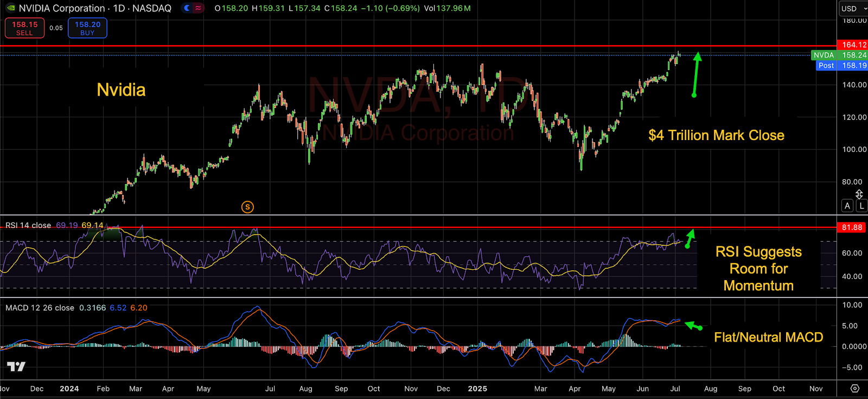Click the TradingView logo
The width and height of the screenshot is (868, 399).
(x=16, y=367)
